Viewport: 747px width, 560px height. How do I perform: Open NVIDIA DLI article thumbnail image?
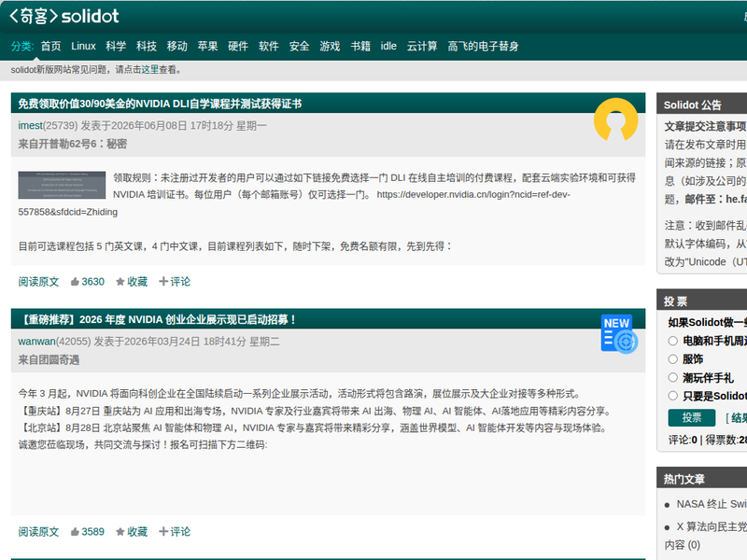point(62,185)
